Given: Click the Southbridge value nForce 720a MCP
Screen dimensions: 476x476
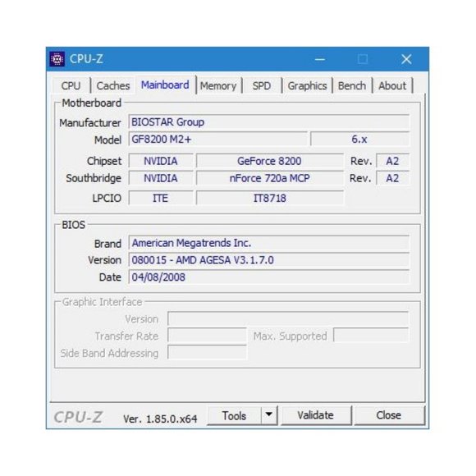Looking at the screenshot, I should tap(269, 178).
